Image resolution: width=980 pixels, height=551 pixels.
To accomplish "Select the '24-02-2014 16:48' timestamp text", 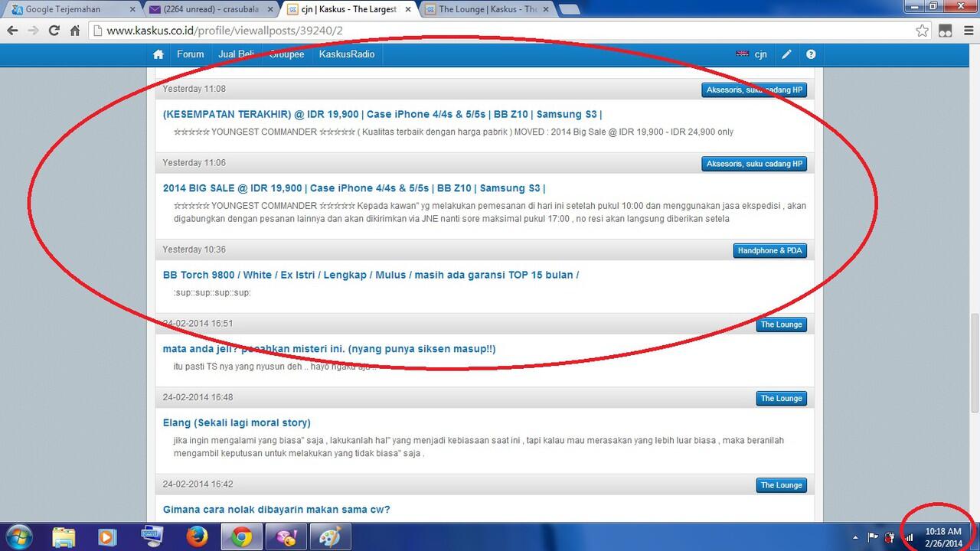I will coord(198,397).
